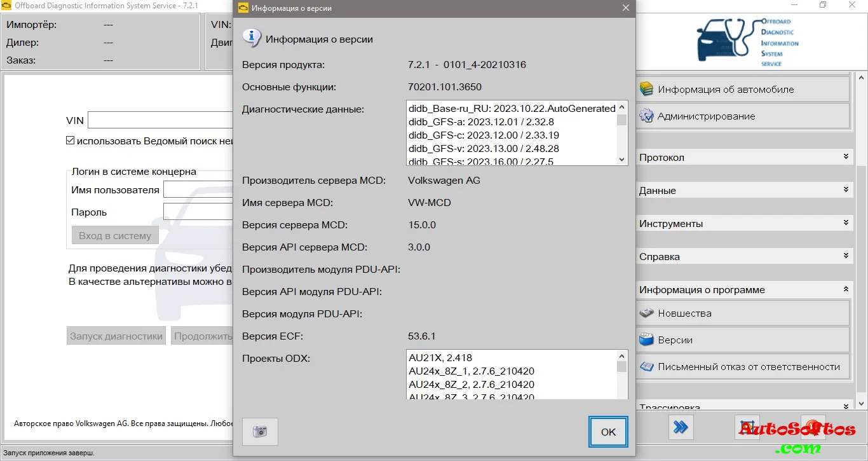The height and width of the screenshot is (461, 868).
Task: Open Администрирование section
Action: [x=743, y=116]
